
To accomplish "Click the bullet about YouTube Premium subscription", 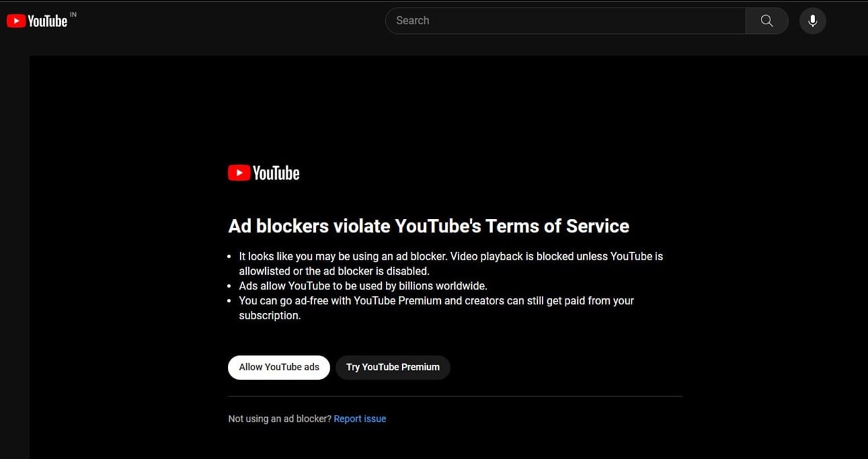I will coord(436,308).
